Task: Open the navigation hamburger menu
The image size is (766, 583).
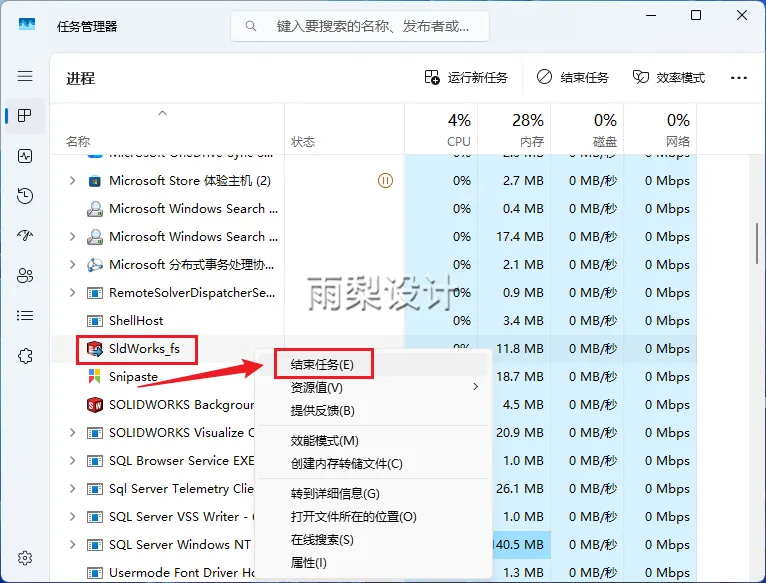Action: point(25,76)
